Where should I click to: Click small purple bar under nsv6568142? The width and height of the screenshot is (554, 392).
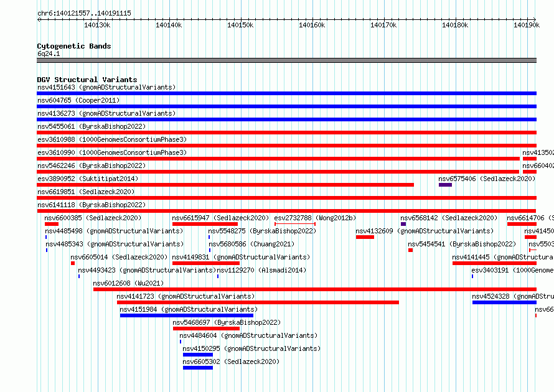403,224
